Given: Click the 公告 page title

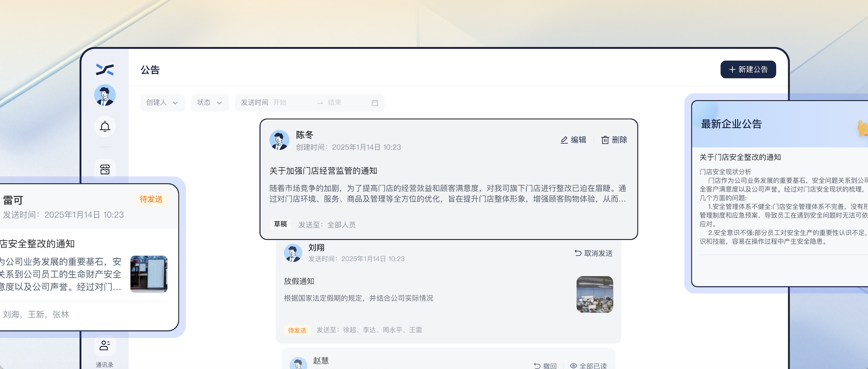Looking at the screenshot, I should click(x=150, y=70).
